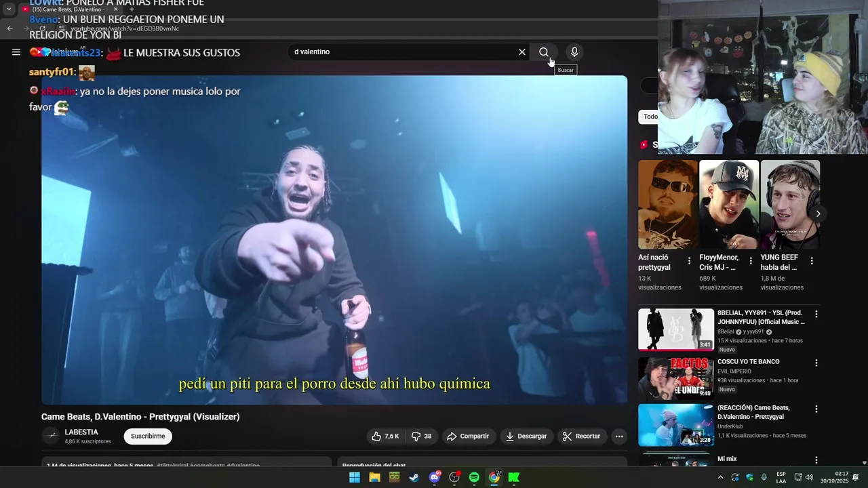The width and height of the screenshot is (868, 488).
Task: Click the 'EVIL IMPERIO' channel name
Action: pyautogui.click(x=734, y=371)
